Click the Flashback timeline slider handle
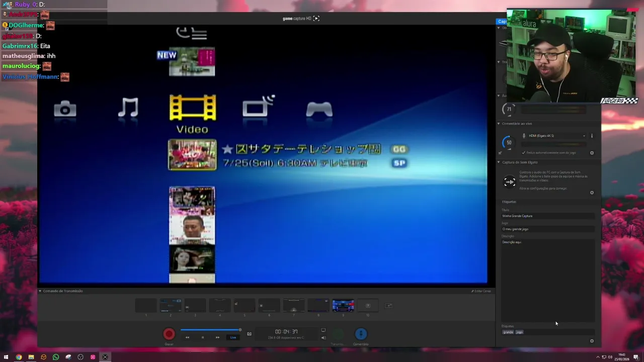644x362 pixels. point(240,330)
